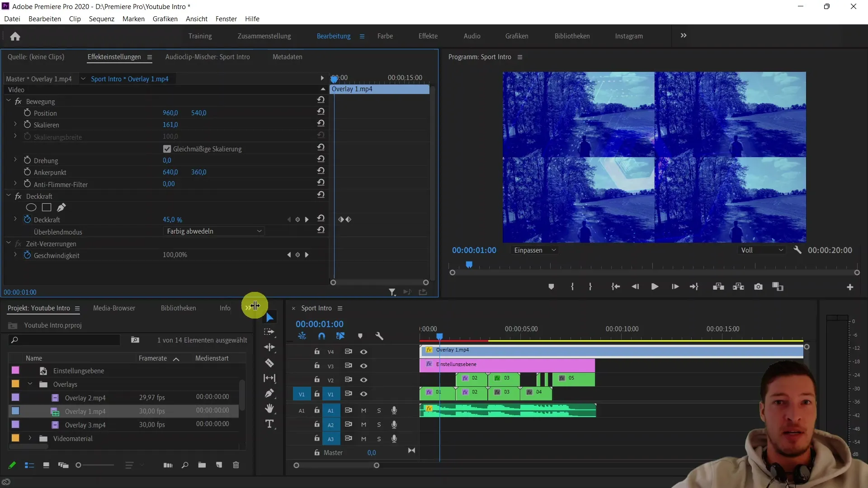This screenshot has width=868, height=488.
Task: Collapse the Overlays bin
Action: (30, 384)
